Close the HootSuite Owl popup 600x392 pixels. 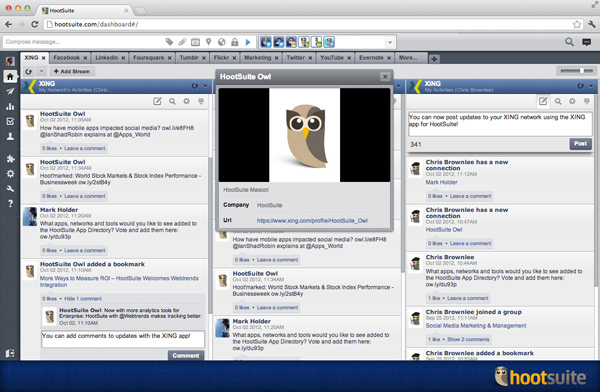tap(385, 77)
